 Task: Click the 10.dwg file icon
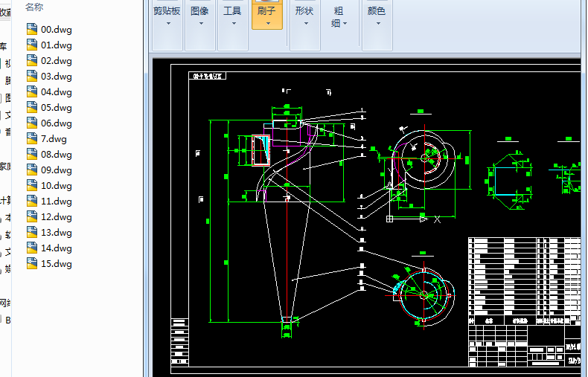tap(32, 185)
